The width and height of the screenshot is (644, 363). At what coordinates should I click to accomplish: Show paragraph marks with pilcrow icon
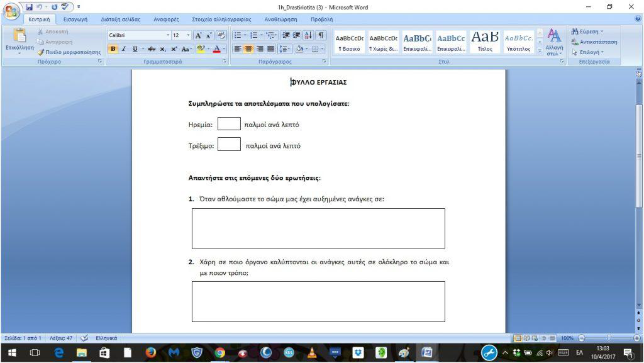tap(321, 35)
